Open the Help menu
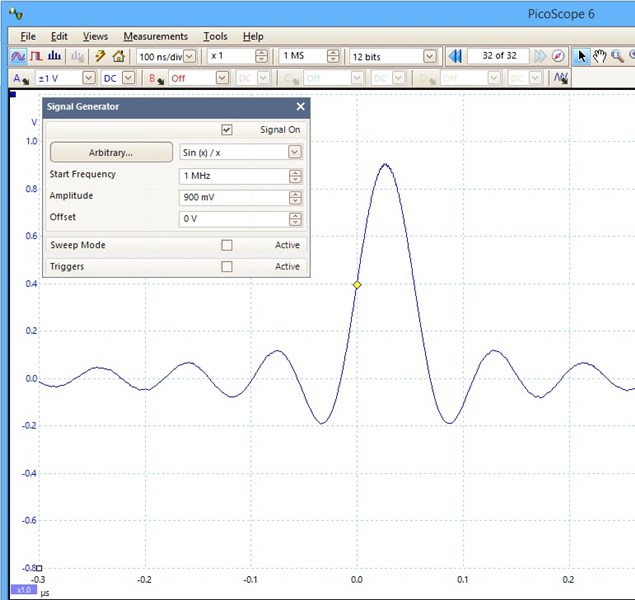The width and height of the screenshot is (635, 600). (x=253, y=36)
